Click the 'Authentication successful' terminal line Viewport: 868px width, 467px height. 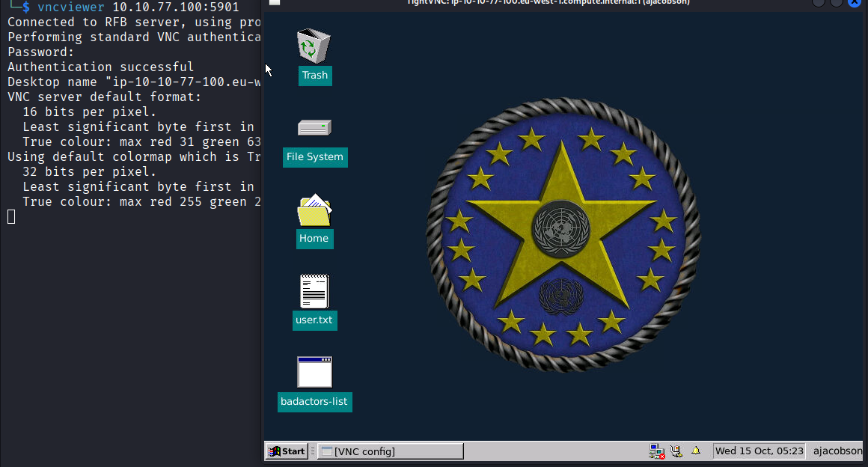pos(101,67)
